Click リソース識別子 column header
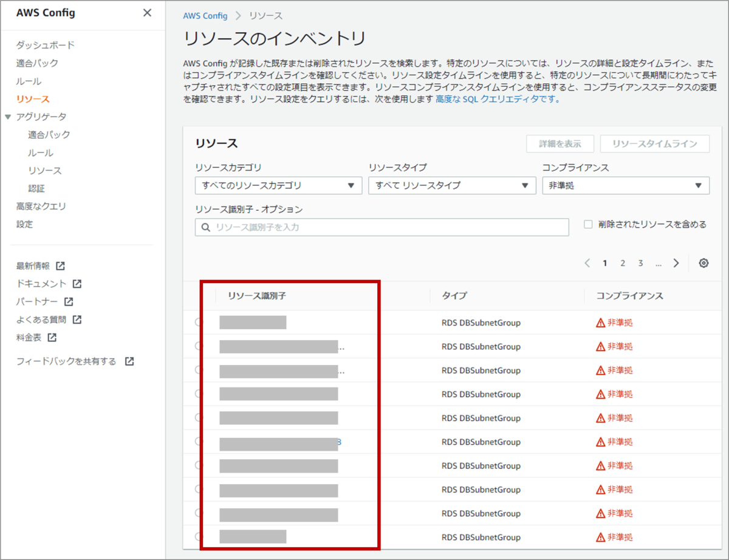The height and width of the screenshot is (560, 729). [x=257, y=296]
